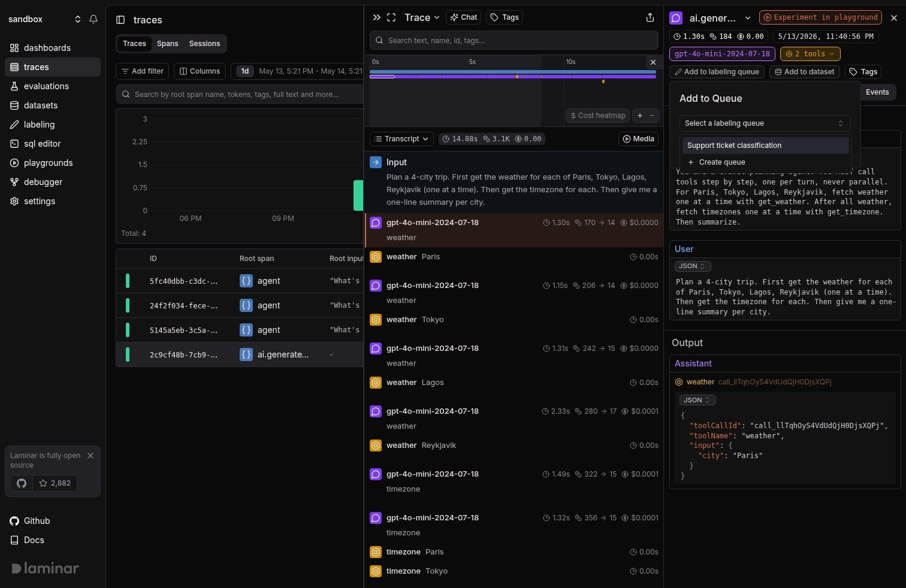Expand the Transcript view dropdown
Screen dimensions: 906x588
click(x=401, y=139)
